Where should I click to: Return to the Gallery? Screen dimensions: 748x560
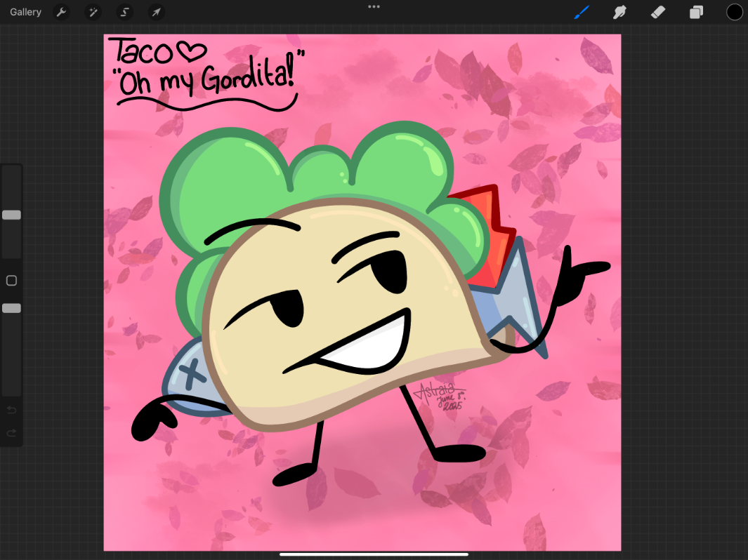pyautogui.click(x=25, y=12)
